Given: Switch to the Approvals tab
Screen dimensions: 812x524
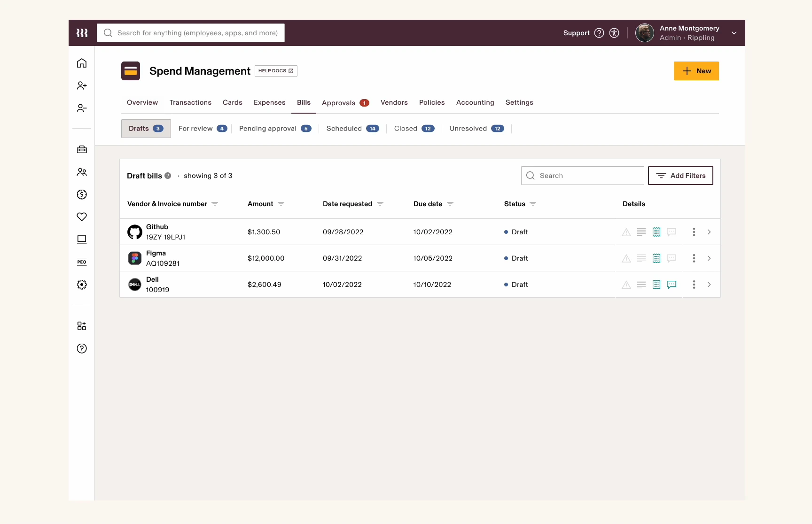Looking at the screenshot, I should [345, 103].
